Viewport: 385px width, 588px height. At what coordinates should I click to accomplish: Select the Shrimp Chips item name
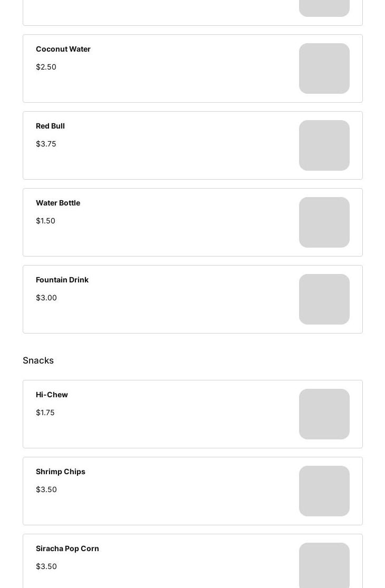pyautogui.click(x=61, y=472)
